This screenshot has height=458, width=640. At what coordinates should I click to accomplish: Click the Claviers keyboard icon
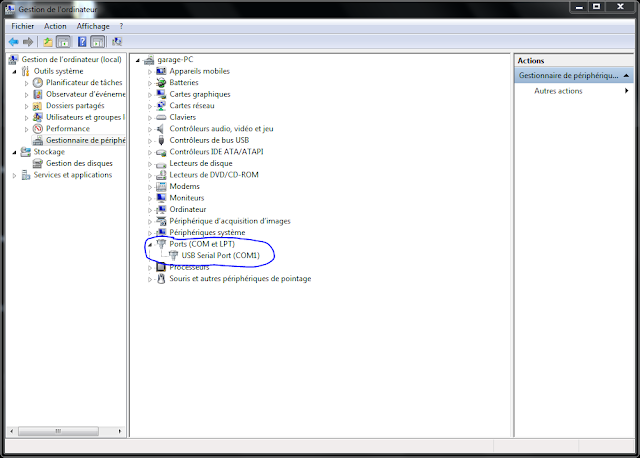pos(161,117)
